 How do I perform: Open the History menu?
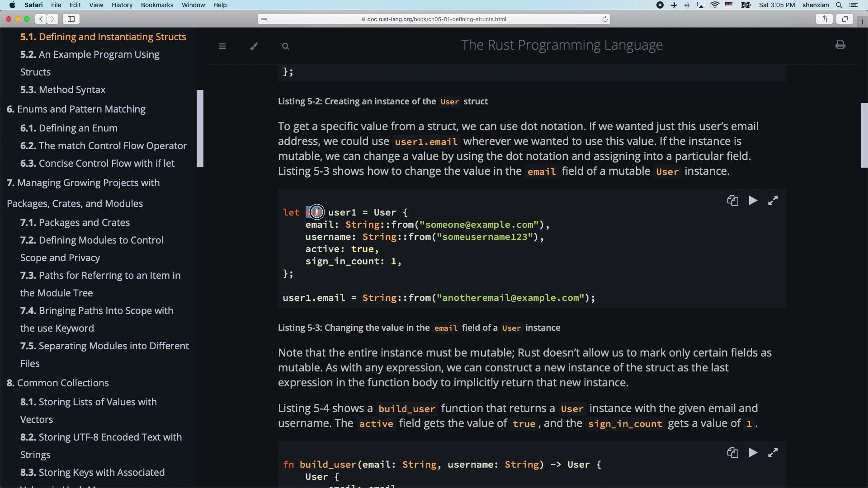pos(122,5)
